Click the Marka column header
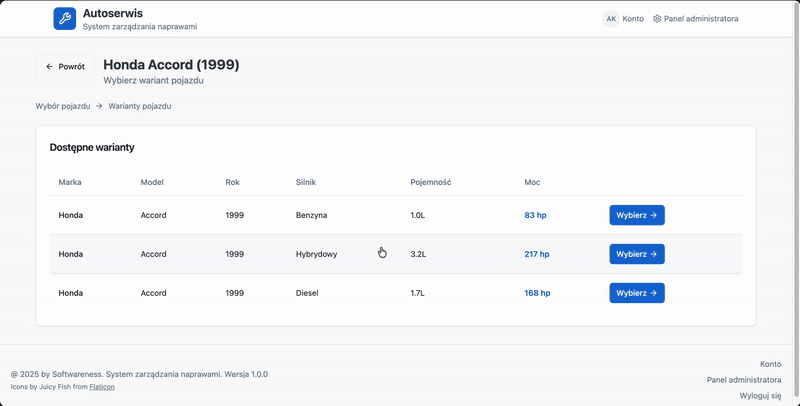 (x=70, y=182)
